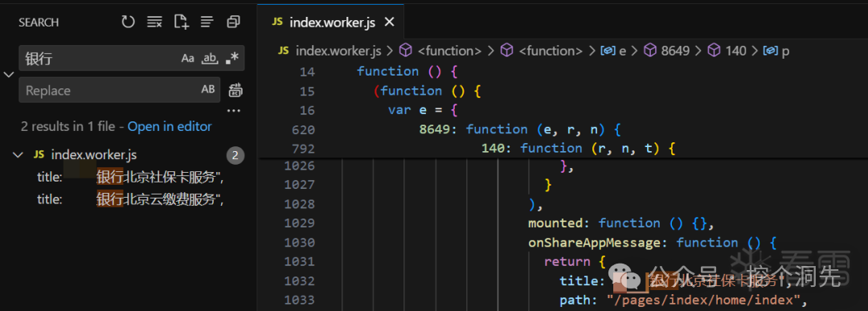Click the SEARCH panel title
Viewport: 868px width, 311px height.
tap(39, 23)
